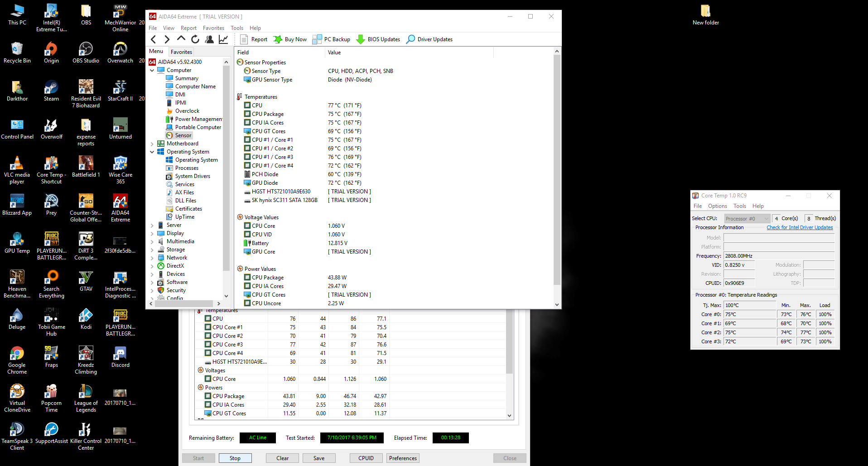This screenshot has height=466, width=868.
Task: Click the CPUID button in stability test
Action: 366,458
